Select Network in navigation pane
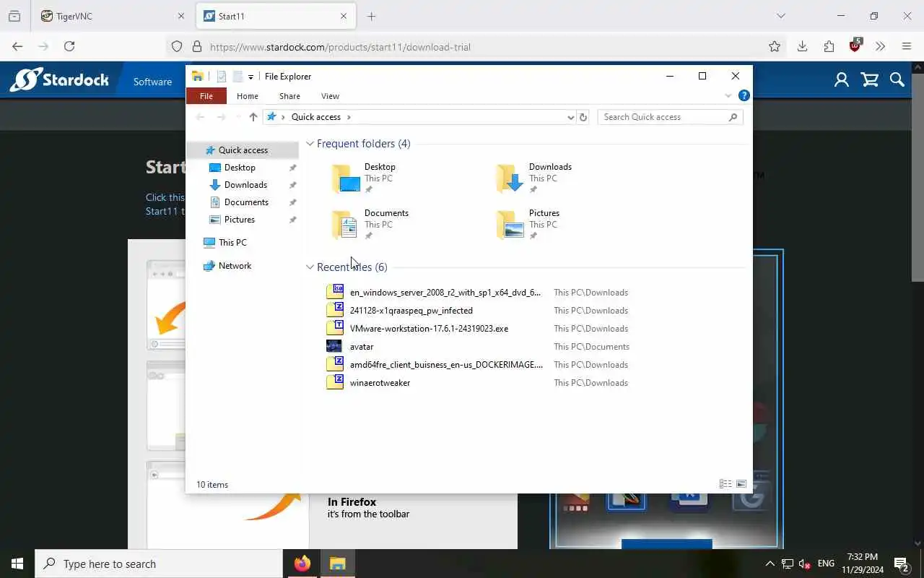 235,266
